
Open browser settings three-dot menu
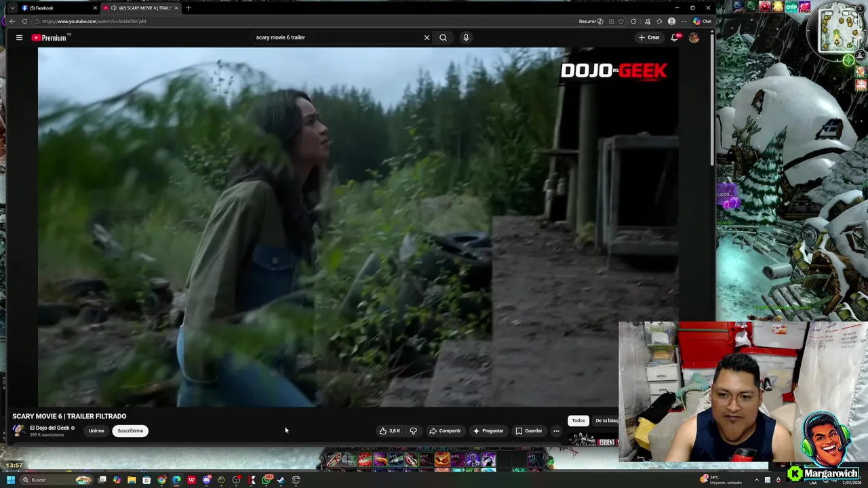[684, 21]
